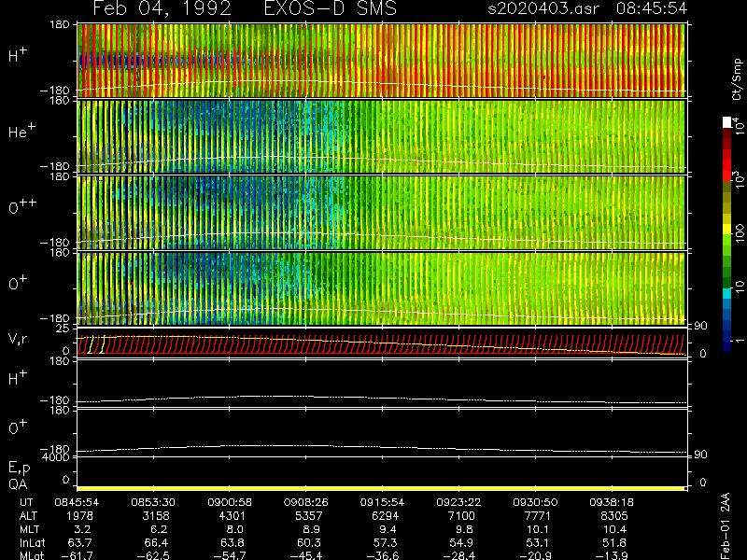Click the MLT value '6.2'
This screenshot has width=747, height=560.
[x=159, y=529]
